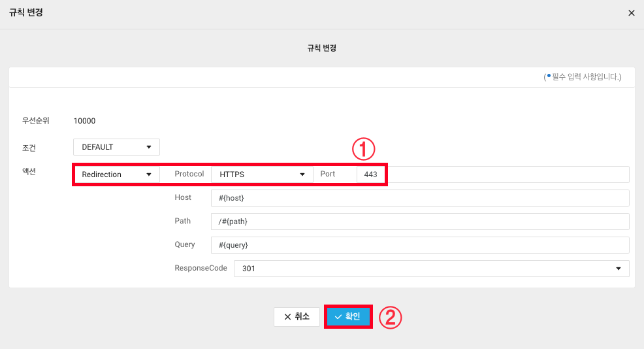Click the priority value 10000
The height and width of the screenshot is (349, 644).
85,121
